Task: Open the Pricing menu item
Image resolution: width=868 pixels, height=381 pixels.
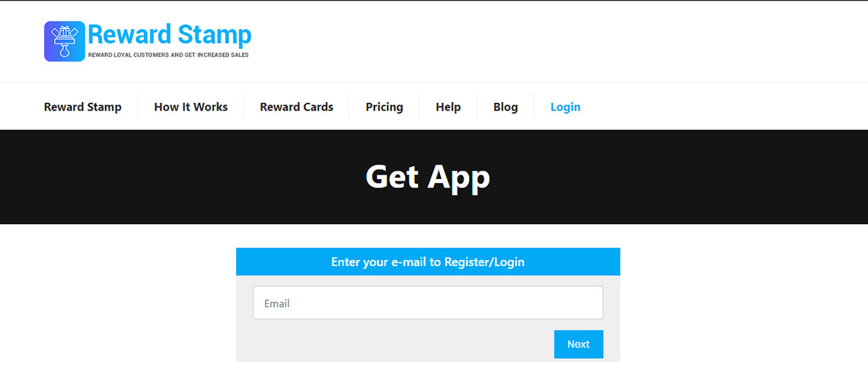Action: tap(385, 107)
